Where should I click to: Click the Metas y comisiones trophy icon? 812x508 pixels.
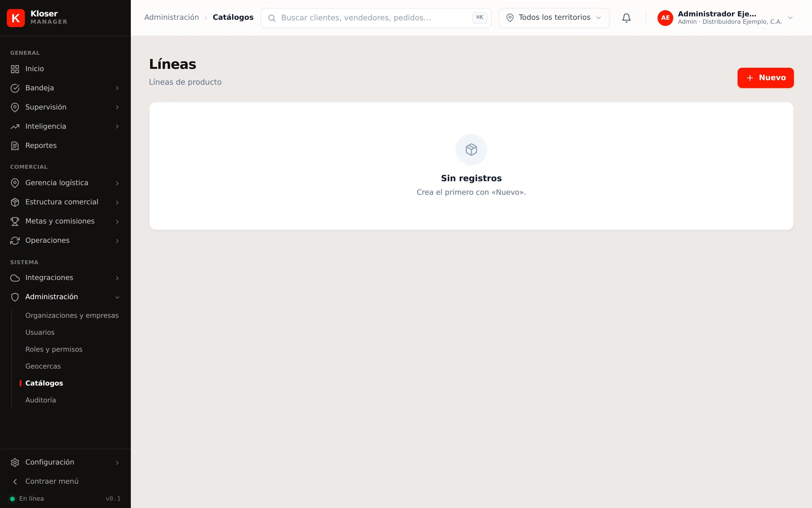(x=15, y=221)
